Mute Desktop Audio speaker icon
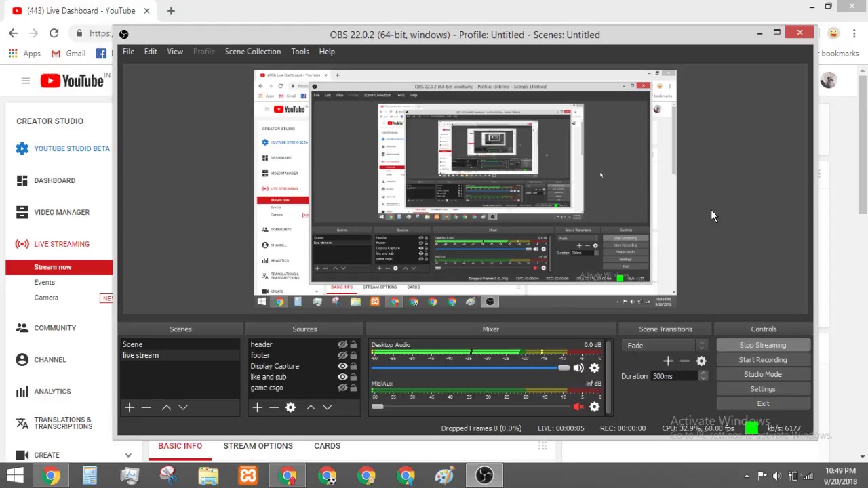Viewport: 868px width, 488px height. [578, 368]
